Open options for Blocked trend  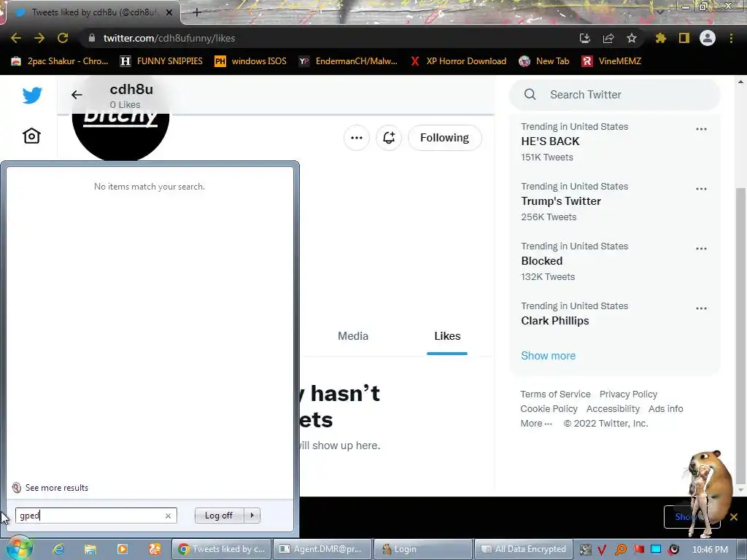pos(701,249)
